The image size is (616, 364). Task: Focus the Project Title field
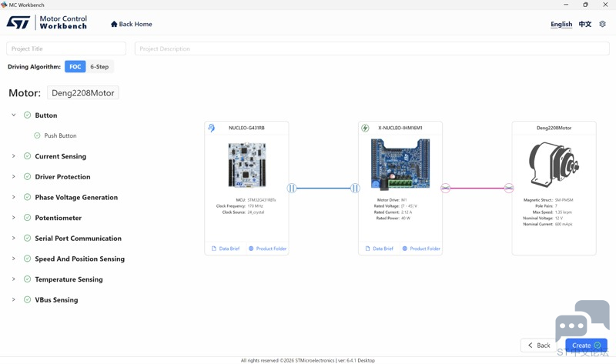coord(66,48)
